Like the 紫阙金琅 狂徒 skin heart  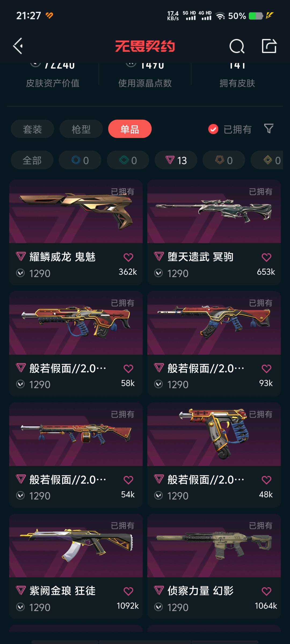(128, 591)
